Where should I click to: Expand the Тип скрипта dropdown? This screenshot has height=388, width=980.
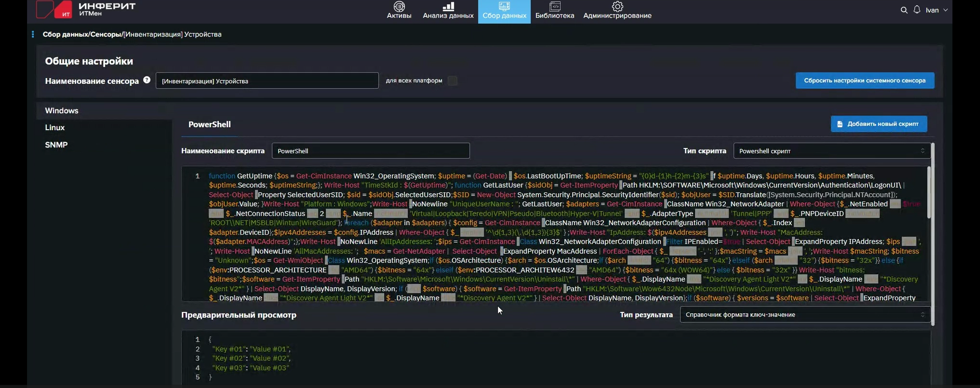click(831, 151)
